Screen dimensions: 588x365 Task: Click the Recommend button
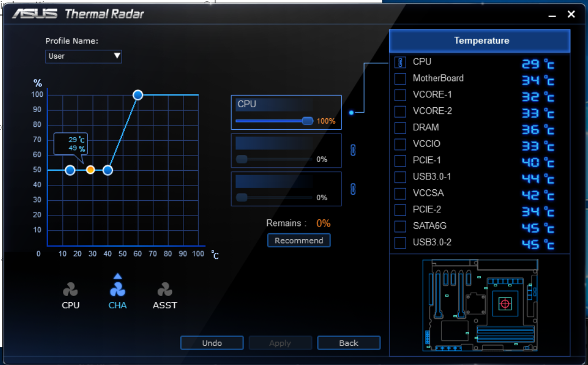point(299,241)
